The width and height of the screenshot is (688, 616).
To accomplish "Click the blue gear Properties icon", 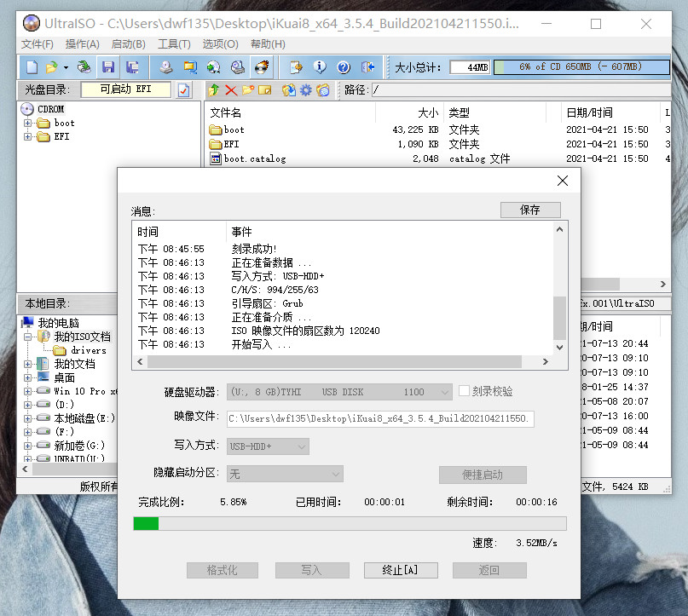I will 306,90.
